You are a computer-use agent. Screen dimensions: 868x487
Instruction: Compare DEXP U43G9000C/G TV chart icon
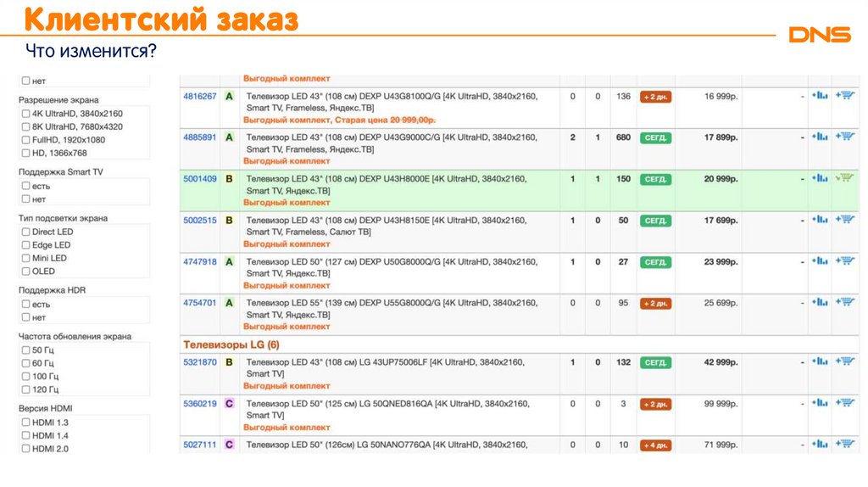pos(820,137)
